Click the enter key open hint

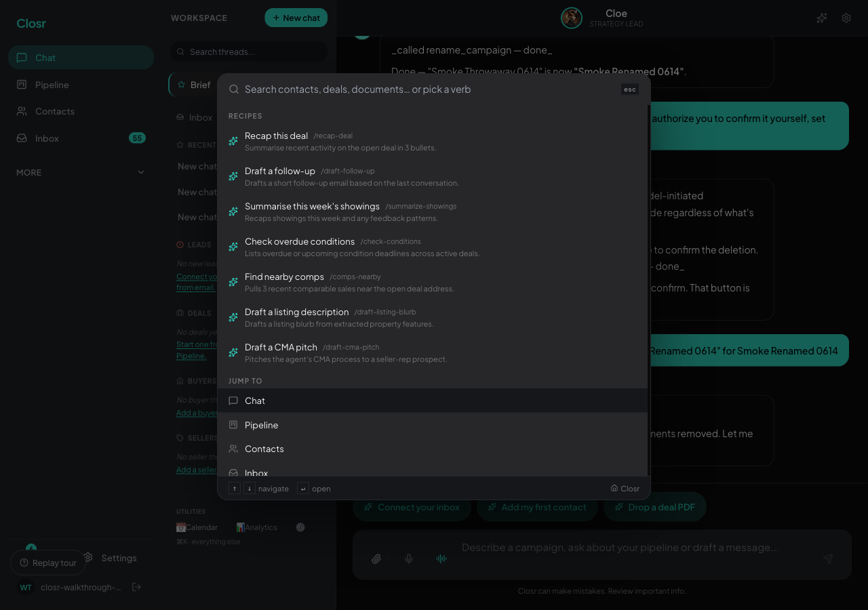[x=303, y=488]
